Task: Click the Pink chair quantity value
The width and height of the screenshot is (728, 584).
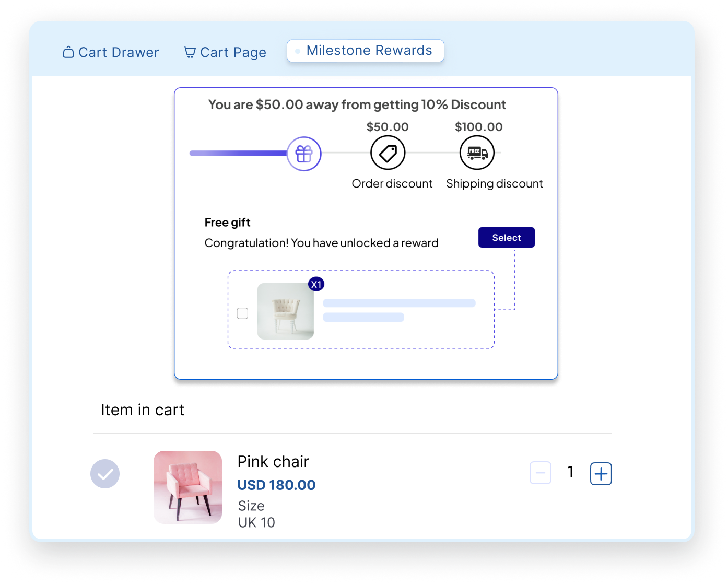Action: point(570,472)
